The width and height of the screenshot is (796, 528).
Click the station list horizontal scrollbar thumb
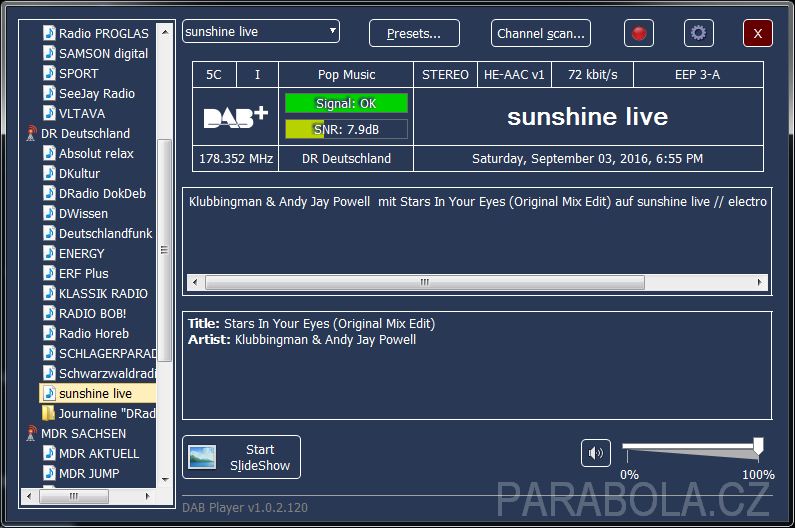point(74,496)
